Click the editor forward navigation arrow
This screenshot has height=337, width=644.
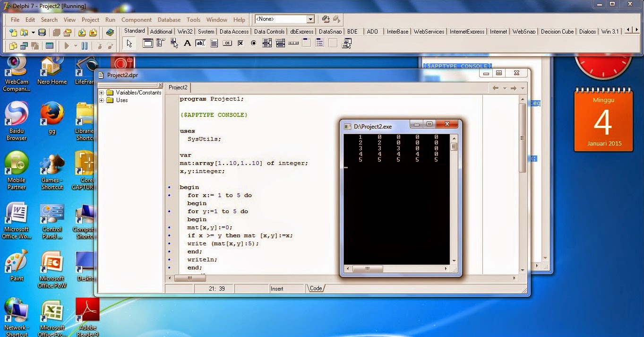point(514,88)
